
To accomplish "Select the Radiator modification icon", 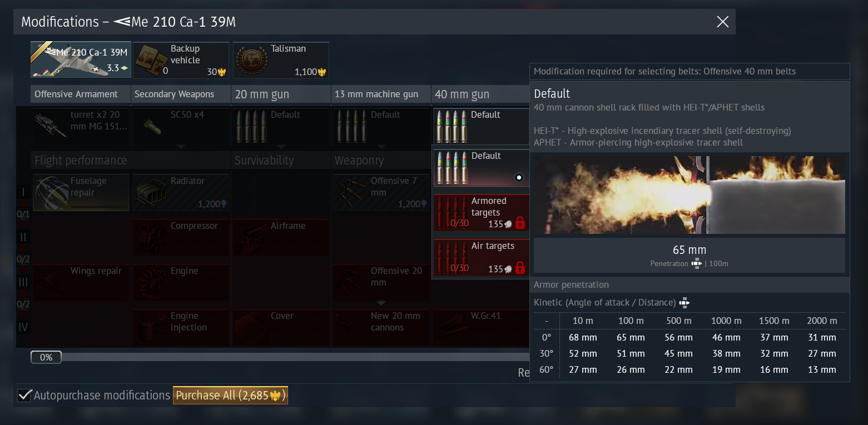I will [151, 192].
